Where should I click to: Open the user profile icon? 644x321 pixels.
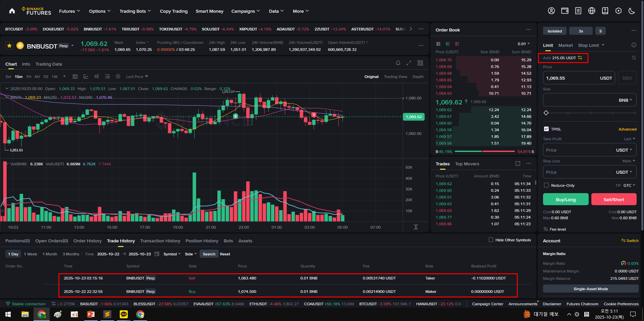(551, 11)
